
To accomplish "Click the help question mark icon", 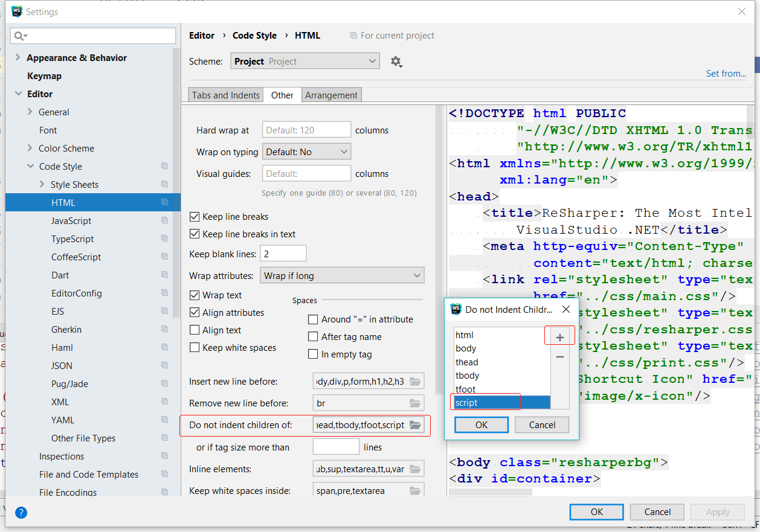I will pyautogui.click(x=21, y=513).
